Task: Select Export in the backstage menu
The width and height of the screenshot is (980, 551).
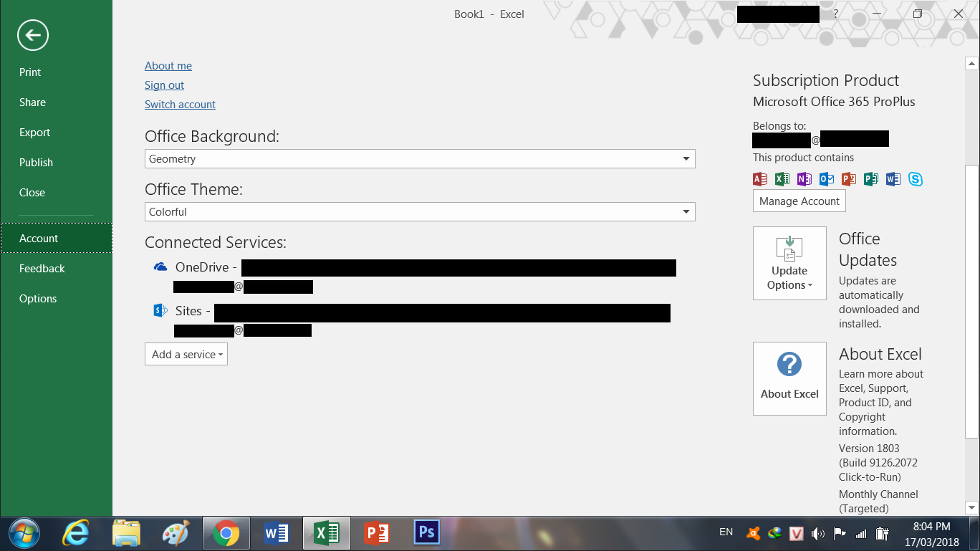Action: pyautogui.click(x=56, y=133)
